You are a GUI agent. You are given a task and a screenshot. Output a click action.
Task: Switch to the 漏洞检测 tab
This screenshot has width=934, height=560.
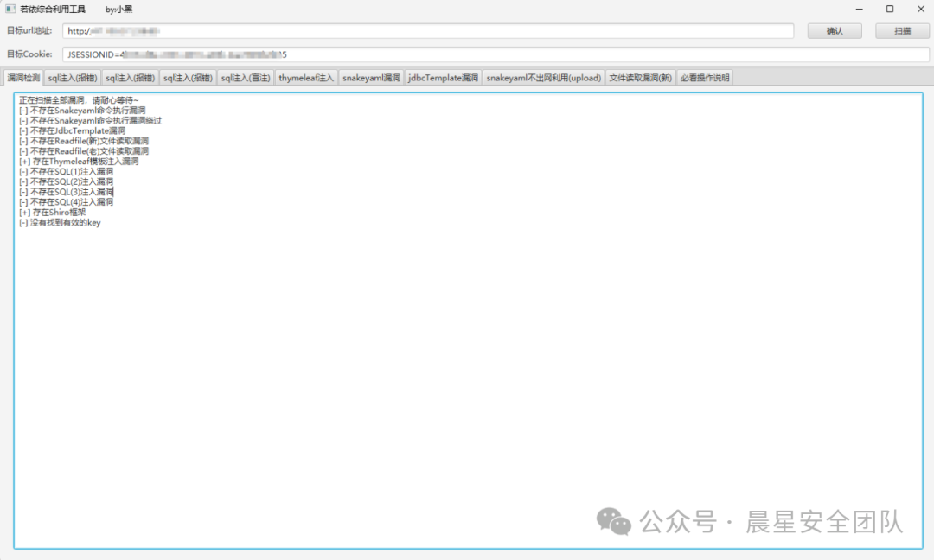(23, 78)
